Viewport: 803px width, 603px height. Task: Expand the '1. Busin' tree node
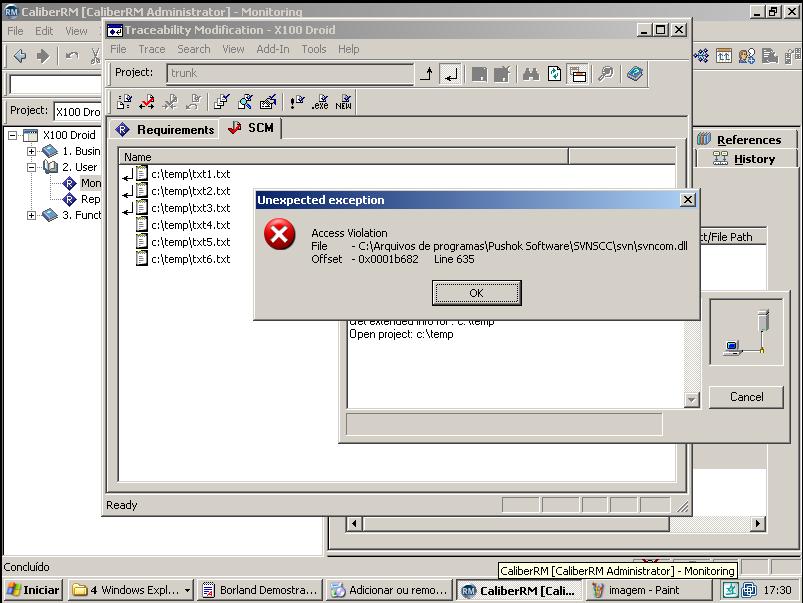[31, 152]
